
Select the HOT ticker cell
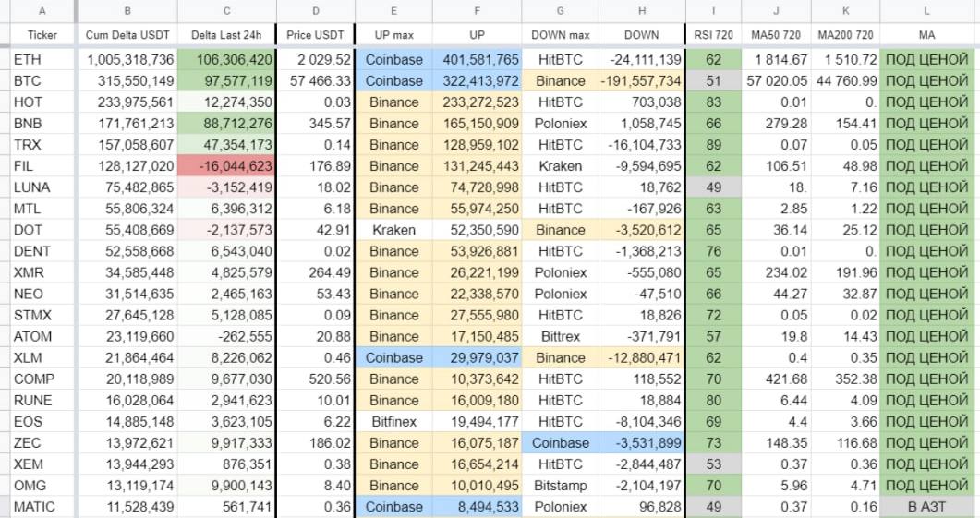42,102
